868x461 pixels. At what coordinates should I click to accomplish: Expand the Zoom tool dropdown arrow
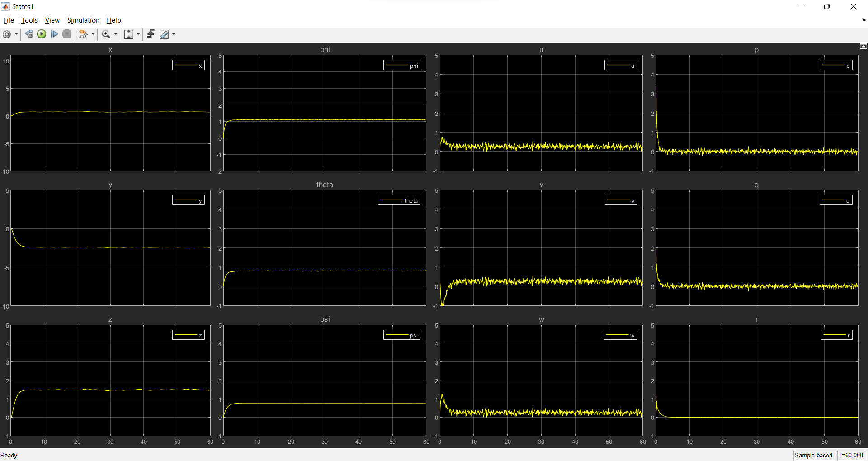pyautogui.click(x=116, y=34)
